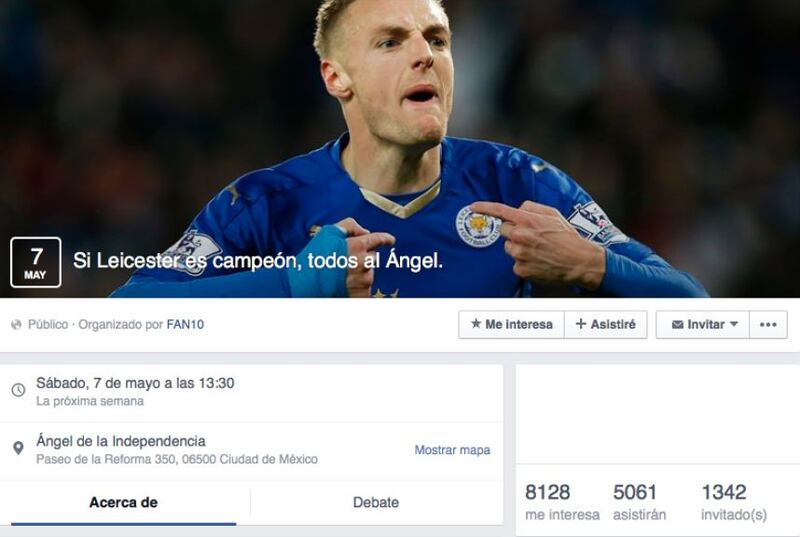Click the Ángel de la Independencia venue name
The image size is (800, 537).
(x=121, y=441)
